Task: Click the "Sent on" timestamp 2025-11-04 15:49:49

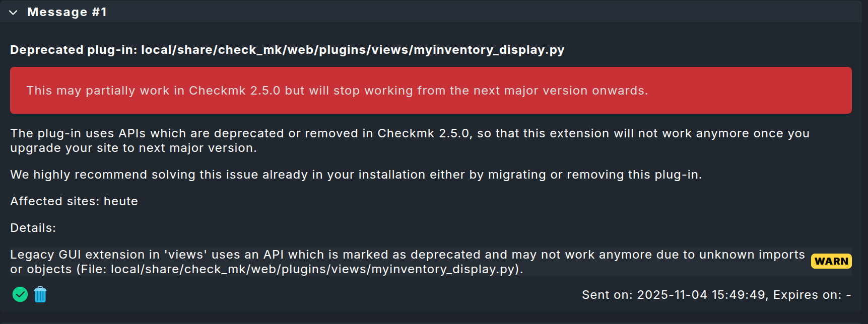Action: coord(701,295)
